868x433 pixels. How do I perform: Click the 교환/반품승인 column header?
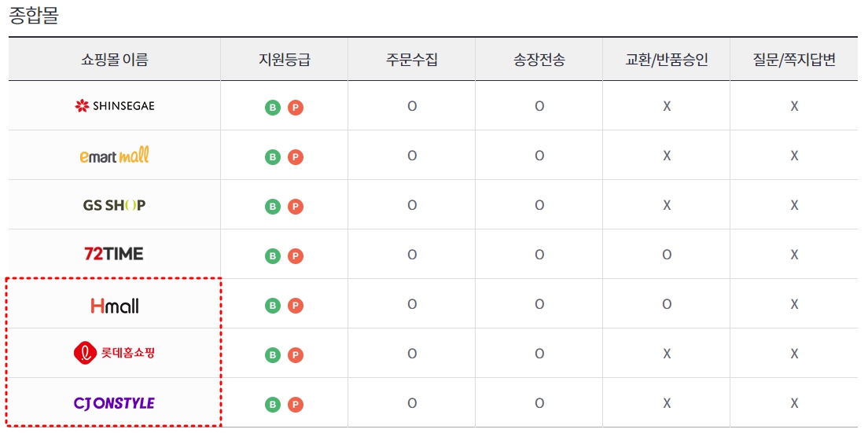(x=667, y=60)
